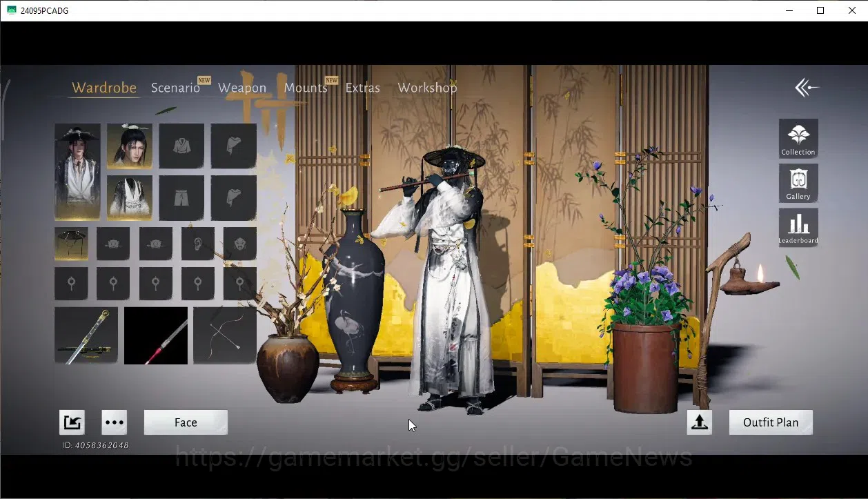
Task: Open the Outfit Plan button
Action: point(771,422)
